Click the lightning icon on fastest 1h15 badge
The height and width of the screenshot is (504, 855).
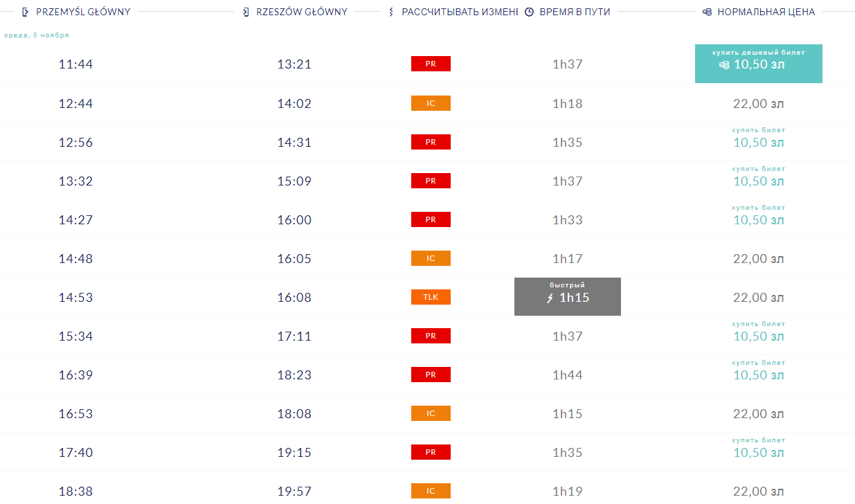[551, 298]
